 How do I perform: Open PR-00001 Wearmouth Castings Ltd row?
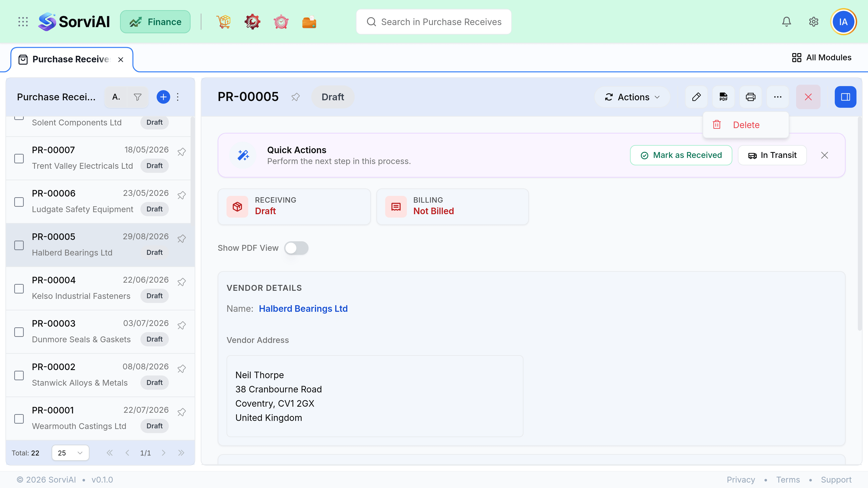pyautogui.click(x=100, y=419)
